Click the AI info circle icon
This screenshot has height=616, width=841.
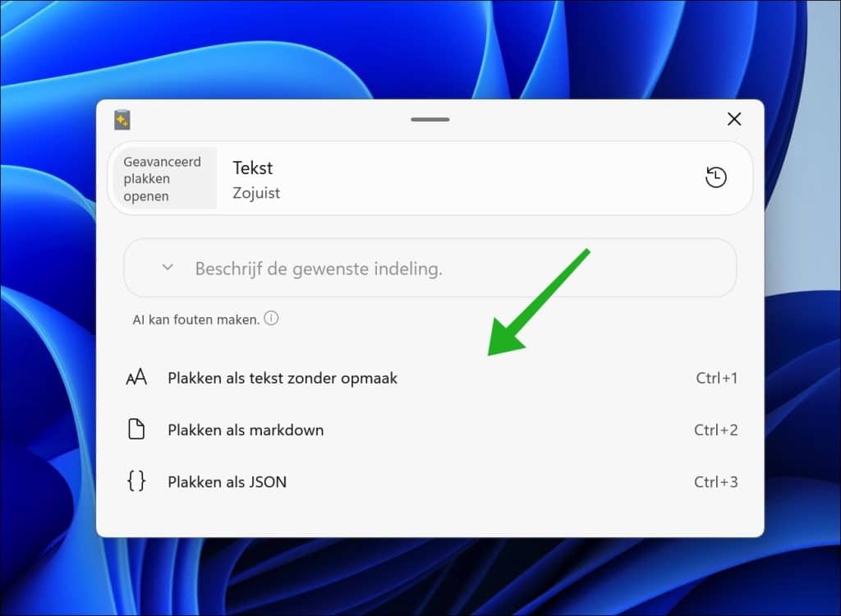tap(271, 319)
